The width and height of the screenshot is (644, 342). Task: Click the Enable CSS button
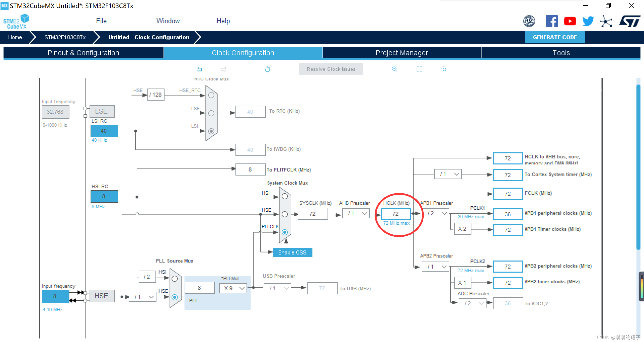tap(292, 252)
